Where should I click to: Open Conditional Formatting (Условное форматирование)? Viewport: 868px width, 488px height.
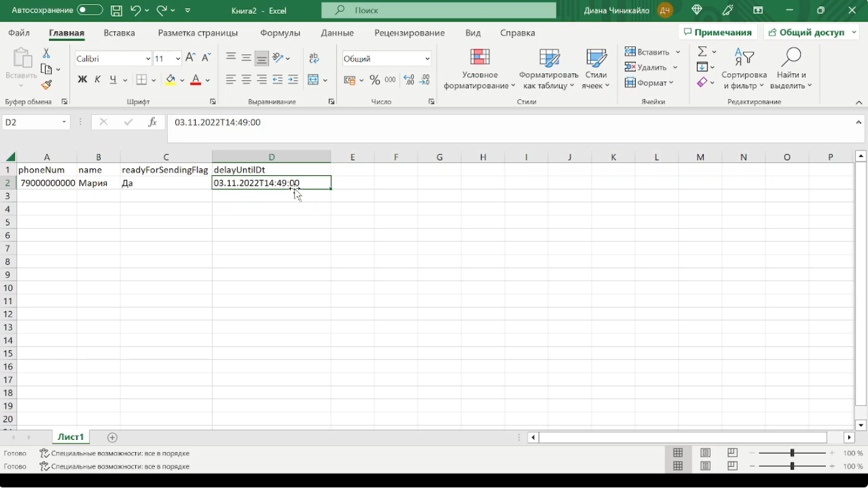(x=479, y=69)
